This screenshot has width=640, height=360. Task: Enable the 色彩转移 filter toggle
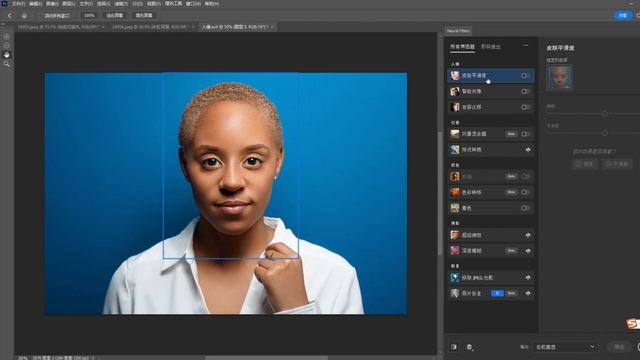click(x=525, y=192)
